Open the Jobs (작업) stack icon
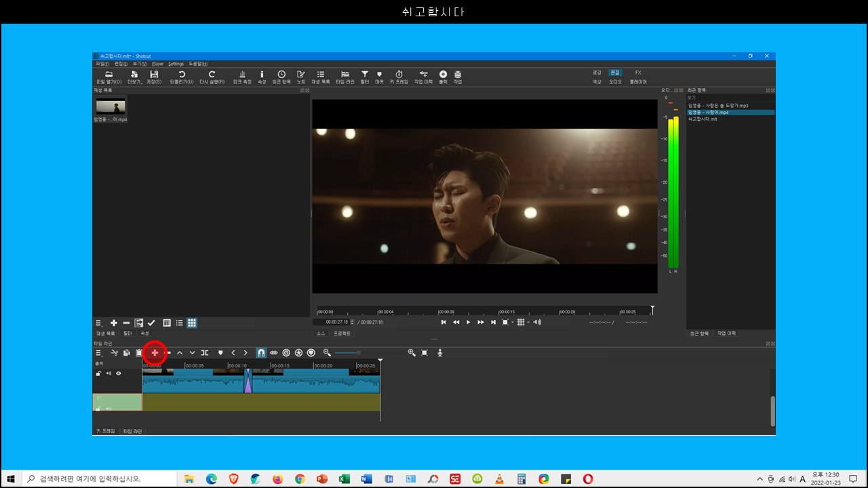Viewport: 868px width, 488px height. point(458,74)
